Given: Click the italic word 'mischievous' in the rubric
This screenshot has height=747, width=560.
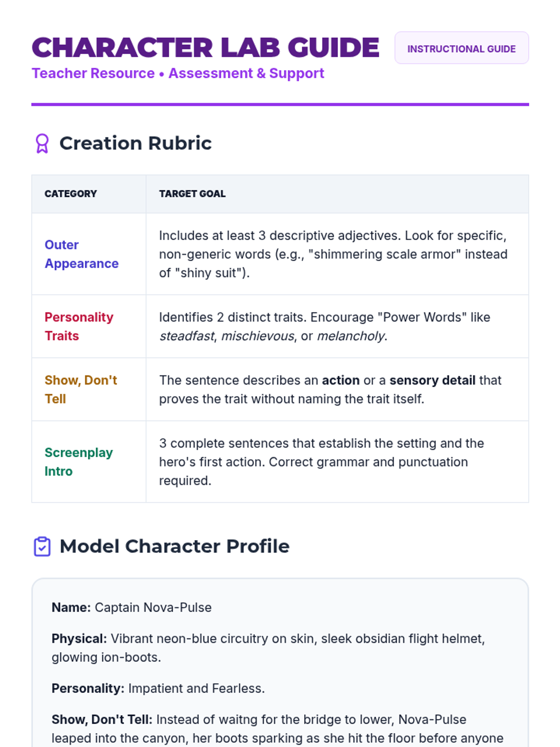Looking at the screenshot, I should tap(258, 336).
